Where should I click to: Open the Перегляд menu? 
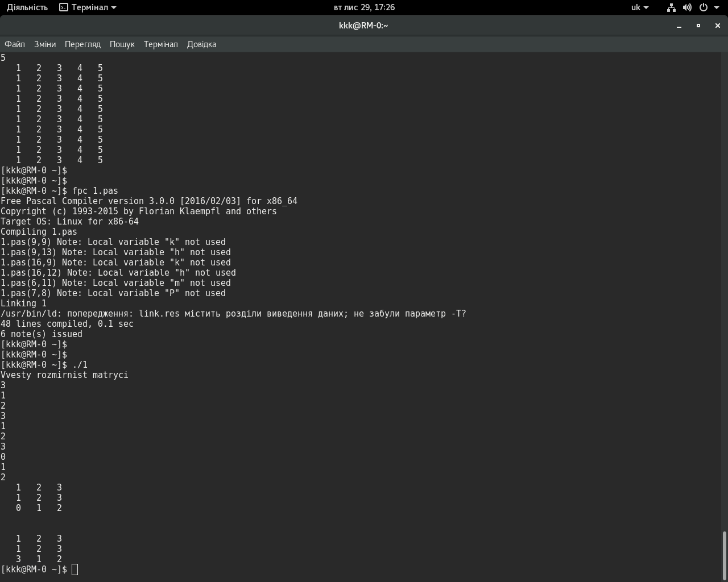click(82, 44)
